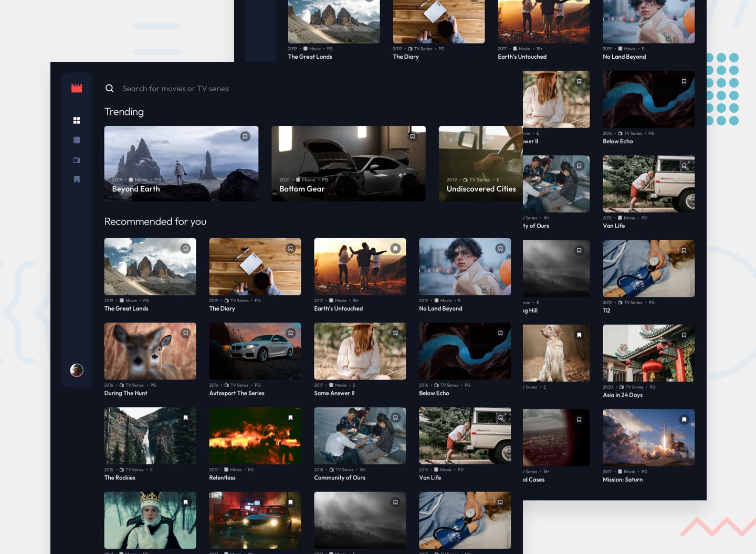Open saved items via sidebar bookmark icon
The height and width of the screenshot is (554, 756).
click(x=77, y=179)
